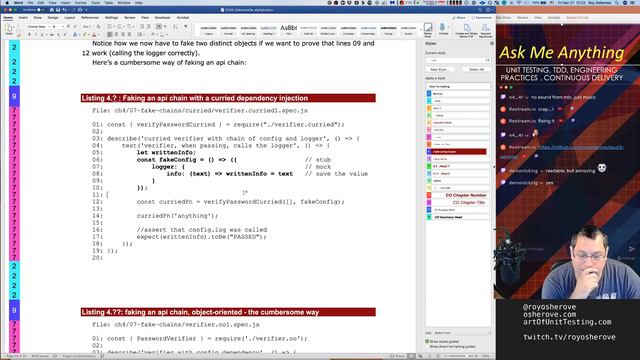The width and height of the screenshot is (640, 360).
Task: Open the Apple menu
Action: coord(7,2)
